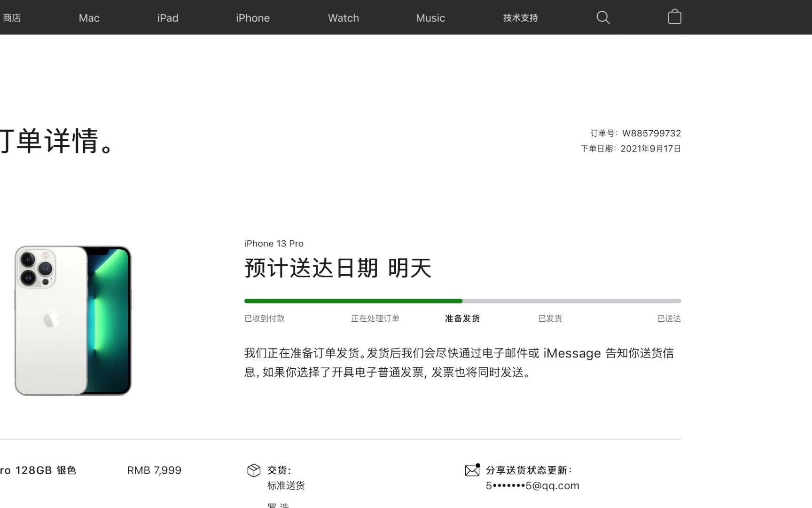Viewport: 812px width, 508px height.
Task: Click the delivery box icon beside 交货
Action: pyautogui.click(x=254, y=470)
